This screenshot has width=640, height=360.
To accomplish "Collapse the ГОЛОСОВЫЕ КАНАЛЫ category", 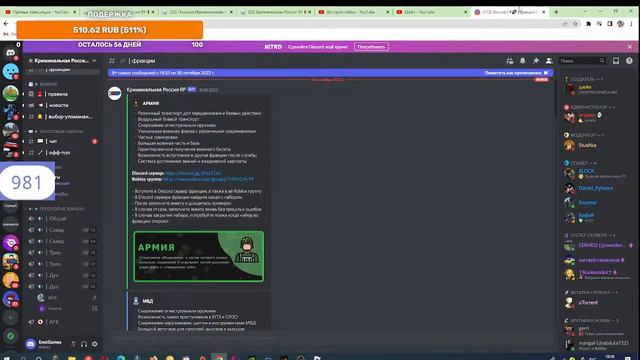I will [61, 209].
